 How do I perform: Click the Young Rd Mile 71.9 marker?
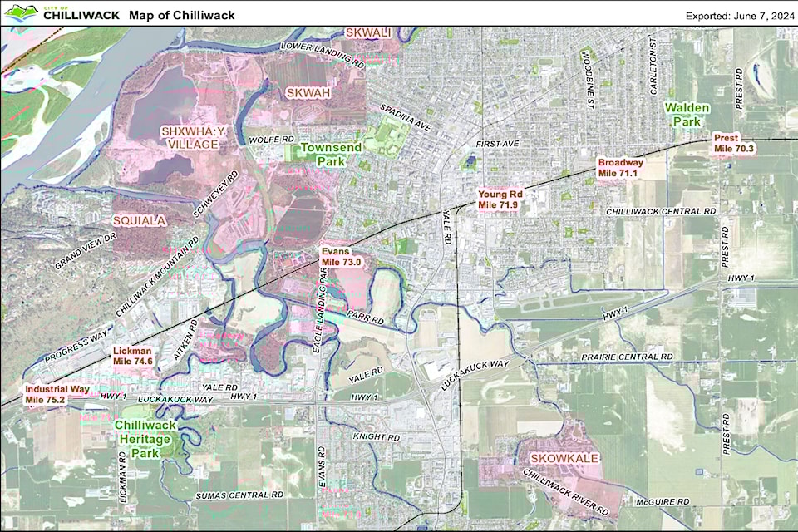click(498, 199)
